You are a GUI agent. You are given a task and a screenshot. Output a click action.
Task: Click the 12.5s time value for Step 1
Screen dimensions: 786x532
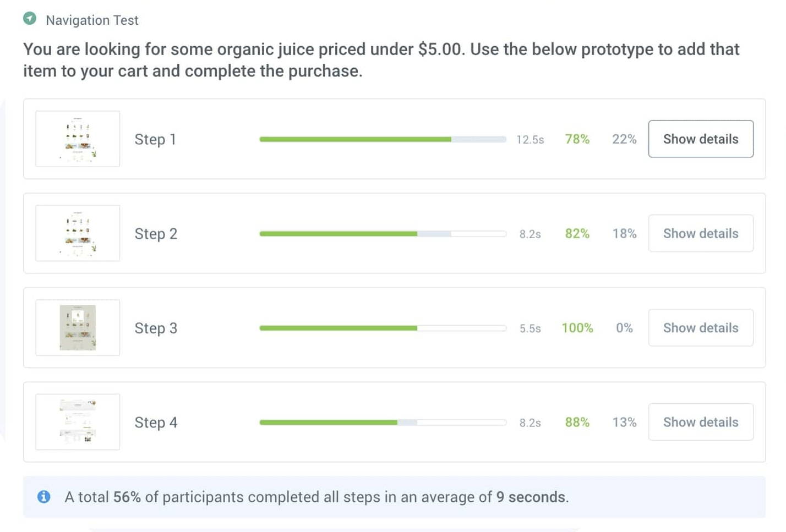click(530, 139)
